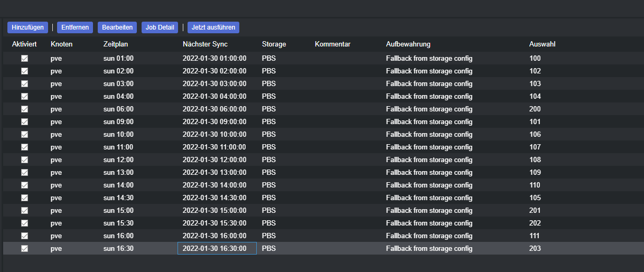The width and height of the screenshot is (644, 272).
Task: Click the Aufbewahrung column header
Action: [408, 44]
